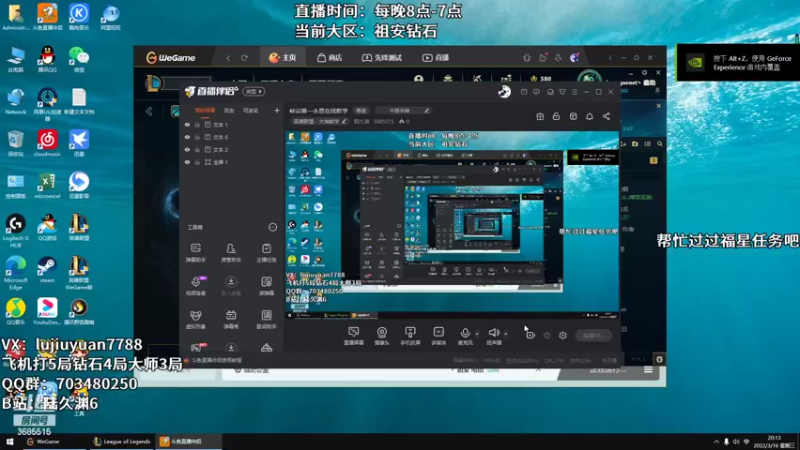Mute the 麦克风 microphone
Image resolution: width=800 pixels, height=450 pixels.
(465, 336)
